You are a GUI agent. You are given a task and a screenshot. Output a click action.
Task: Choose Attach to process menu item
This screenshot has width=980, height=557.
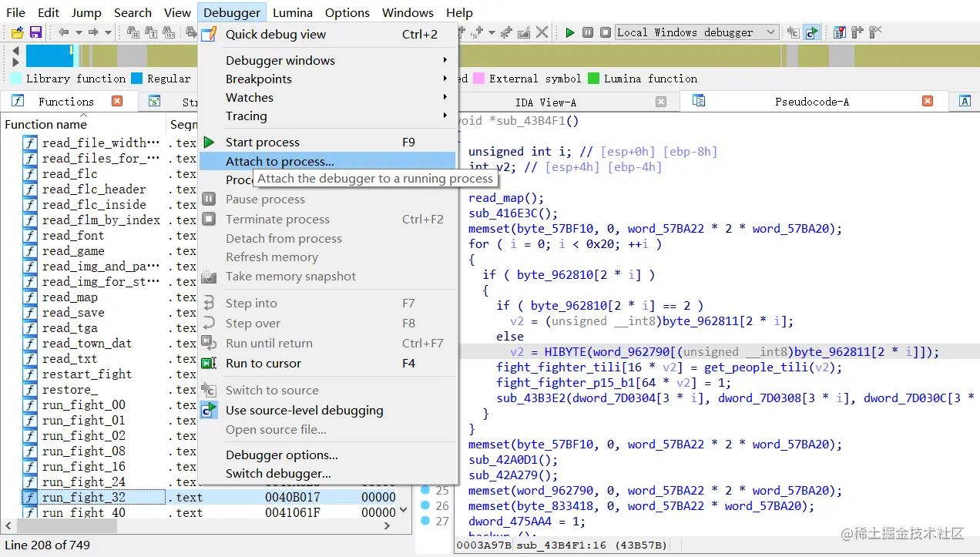[327, 161]
